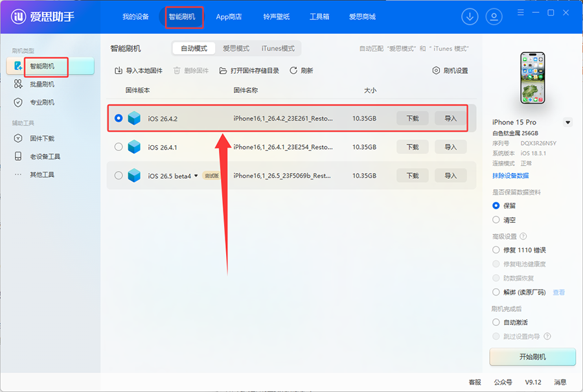Click the 打开固件存储目录 folder icon

pos(223,71)
